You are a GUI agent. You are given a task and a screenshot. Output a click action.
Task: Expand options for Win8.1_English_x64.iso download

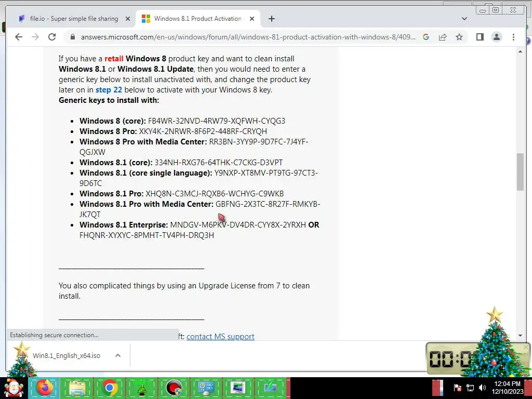[118, 355]
